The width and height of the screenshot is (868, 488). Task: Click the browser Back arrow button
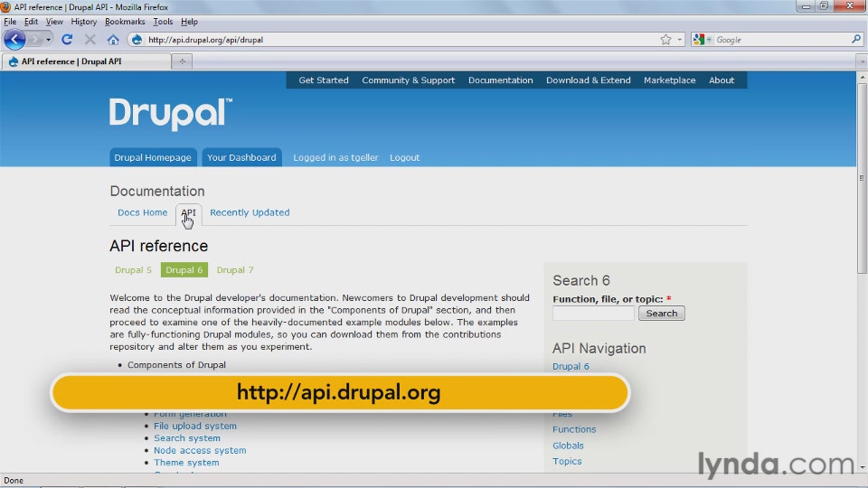(x=14, y=40)
